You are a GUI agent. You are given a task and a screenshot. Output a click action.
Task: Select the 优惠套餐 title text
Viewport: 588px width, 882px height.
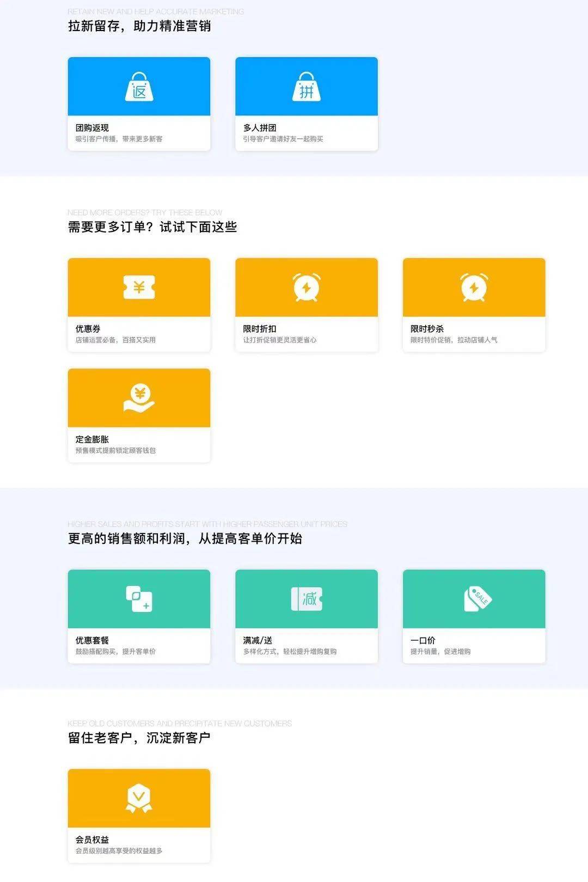92,640
